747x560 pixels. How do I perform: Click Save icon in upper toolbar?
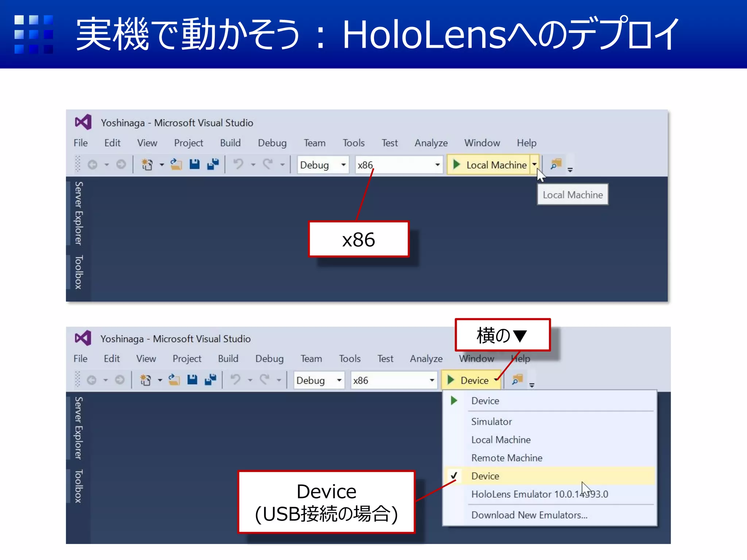coord(195,164)
